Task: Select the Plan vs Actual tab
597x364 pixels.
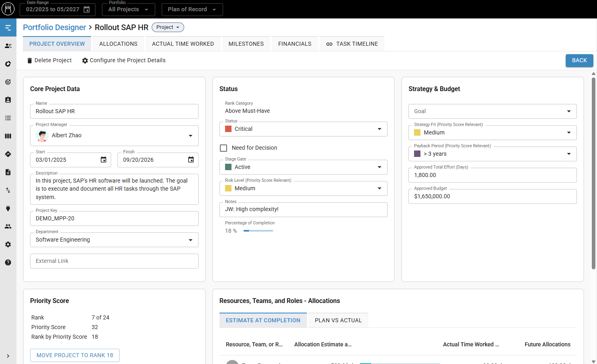Action: tap(338, 320)
